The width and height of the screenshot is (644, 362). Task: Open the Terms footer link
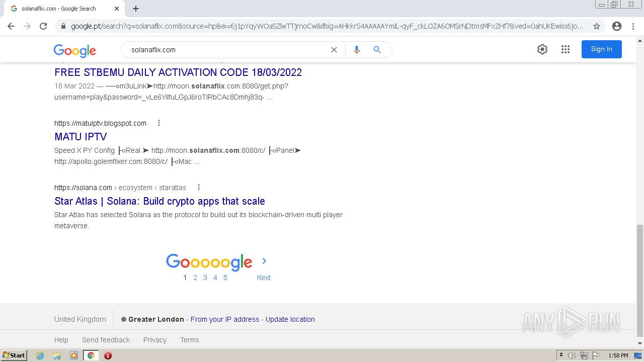[190, 340]
